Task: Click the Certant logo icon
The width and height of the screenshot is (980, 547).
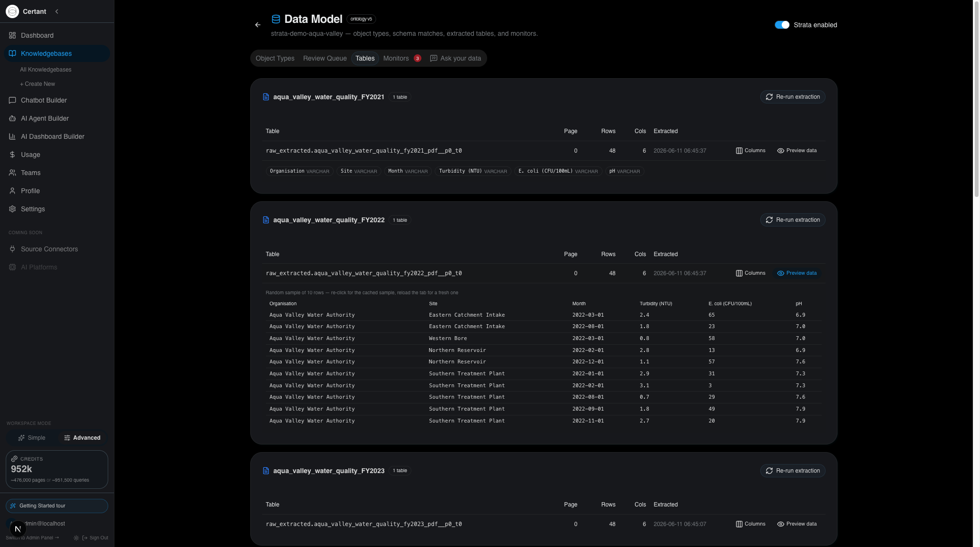Action: click(x=12, y=11)
